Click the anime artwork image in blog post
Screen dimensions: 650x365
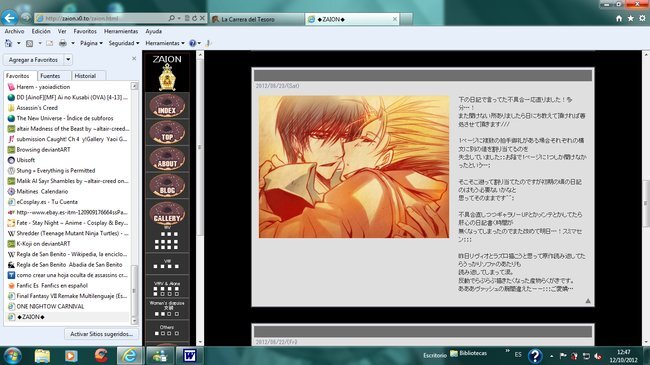(x=354, y=167)
